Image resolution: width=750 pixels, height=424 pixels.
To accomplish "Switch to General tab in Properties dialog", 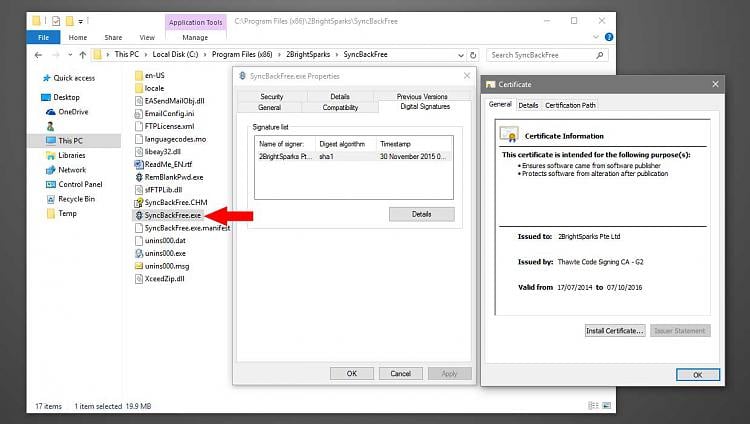I will coord(269,107).
